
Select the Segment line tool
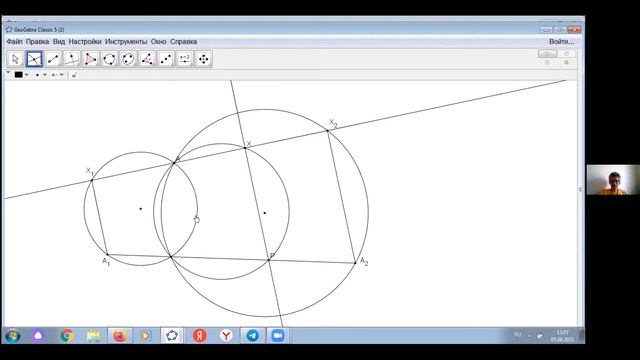click(53, 59)
